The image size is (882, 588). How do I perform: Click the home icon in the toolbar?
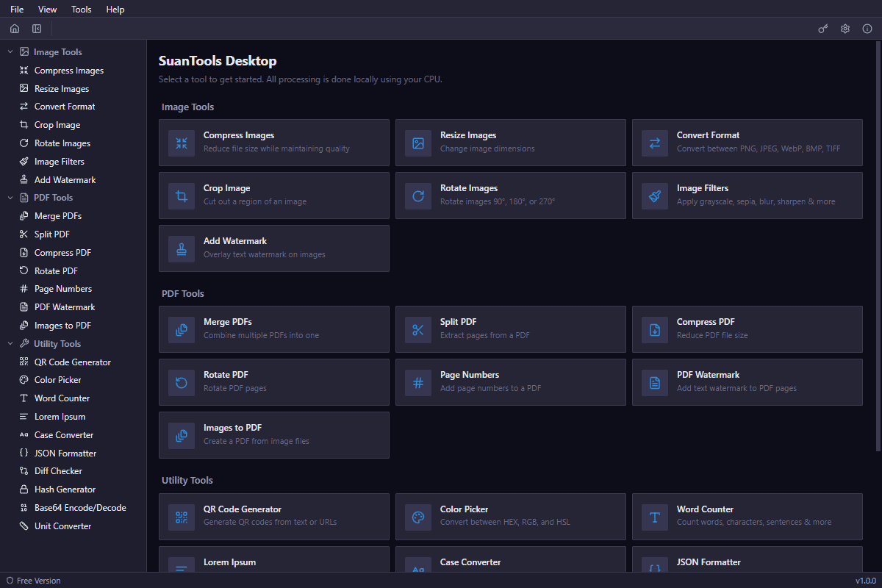15,29
